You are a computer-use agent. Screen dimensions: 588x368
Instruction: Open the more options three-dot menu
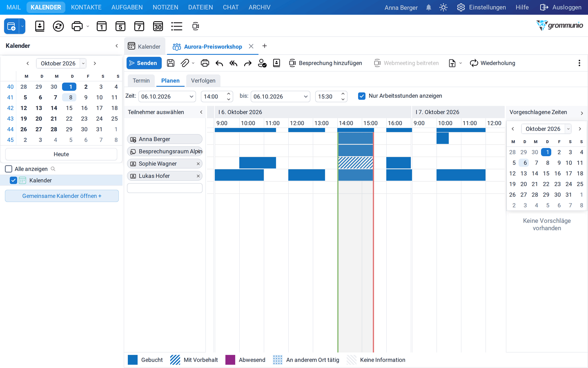coord(579,63)
